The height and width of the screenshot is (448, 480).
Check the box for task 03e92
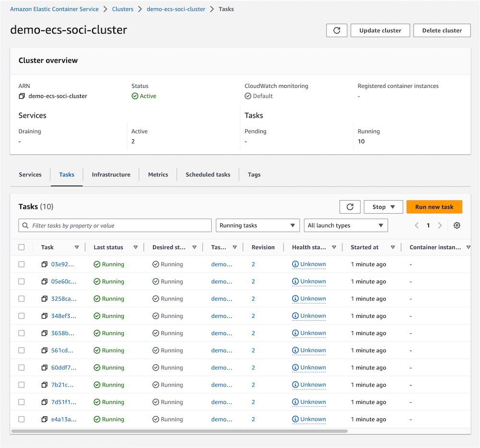[x=22, y=264]
